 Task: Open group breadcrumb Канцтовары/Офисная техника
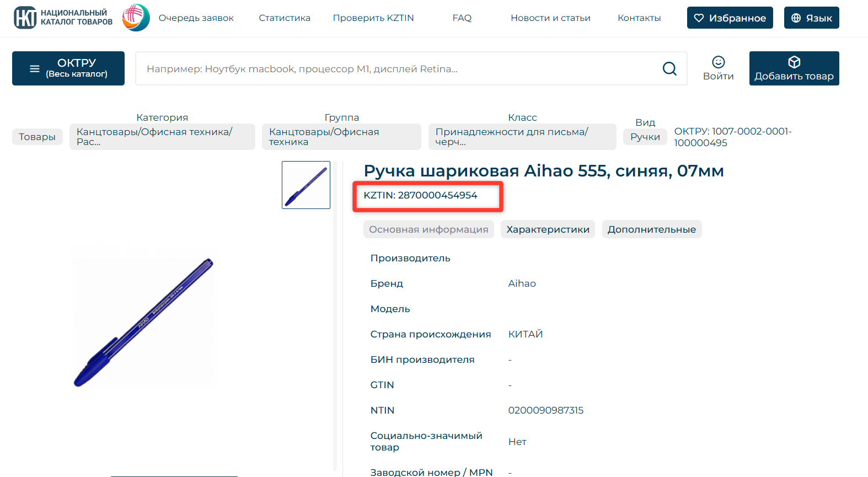341,137
